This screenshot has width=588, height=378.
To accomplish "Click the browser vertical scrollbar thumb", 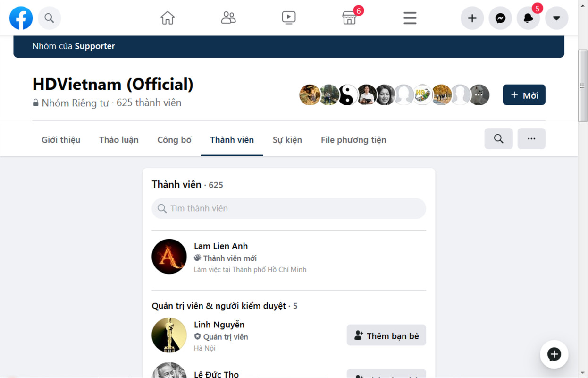I will pos(583,85).
